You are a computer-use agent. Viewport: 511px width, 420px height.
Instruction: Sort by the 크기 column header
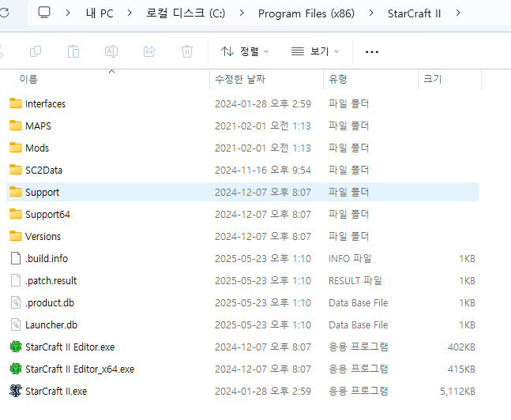tap(432, 79)
